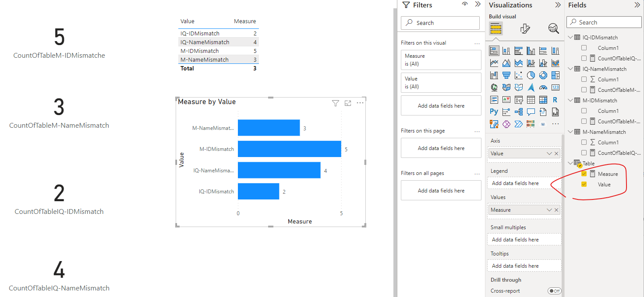Check the measure under IQ-NameMismatch table

point(584,90)
